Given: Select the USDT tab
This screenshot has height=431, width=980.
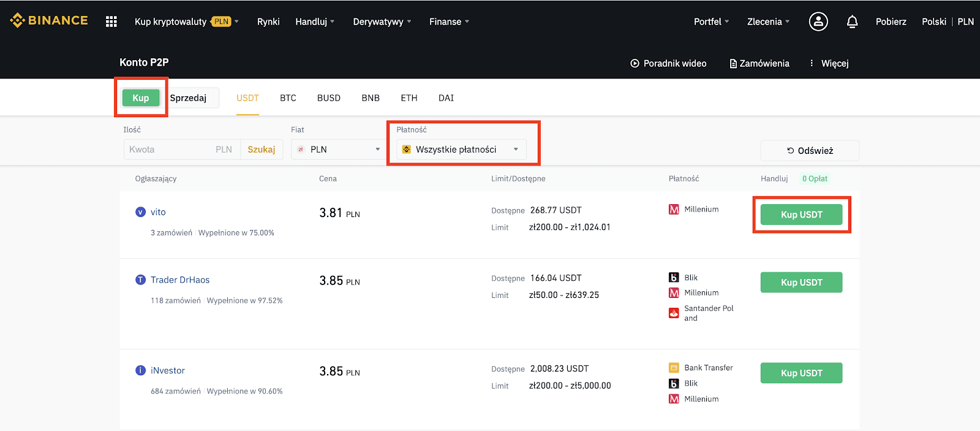Looking at the screenshot, I should click(247, 98).
